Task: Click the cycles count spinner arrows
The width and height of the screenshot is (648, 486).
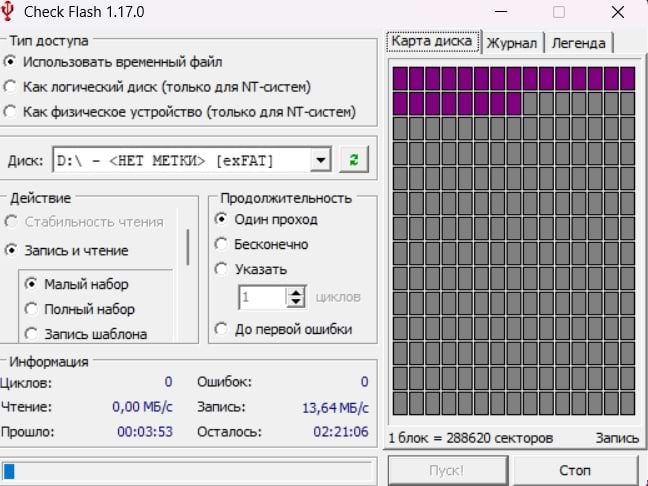Action: coord(295,297)
